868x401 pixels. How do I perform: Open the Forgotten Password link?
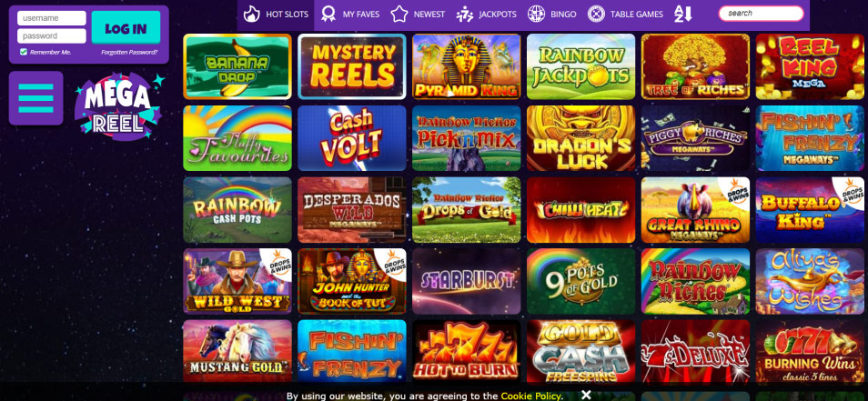(129, 53)
